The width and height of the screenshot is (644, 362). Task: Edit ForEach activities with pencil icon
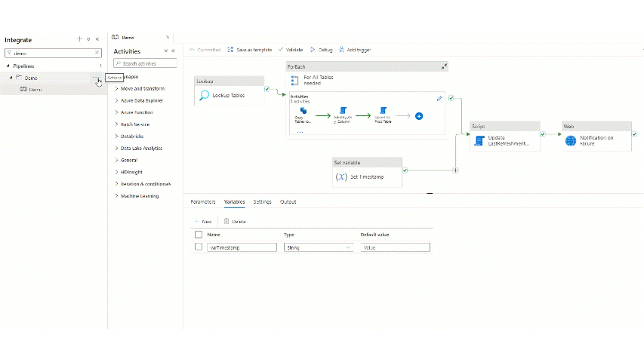tap(439, 98)
